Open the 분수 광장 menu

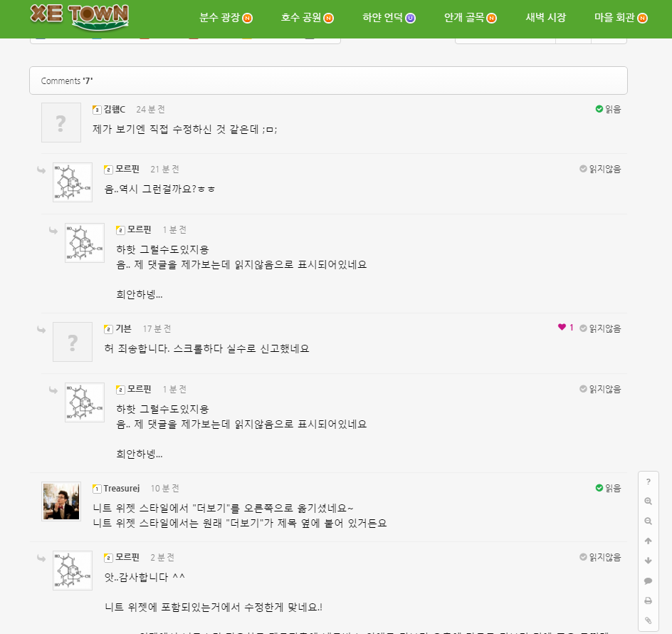pyautogui.click(x=226, y=18)
